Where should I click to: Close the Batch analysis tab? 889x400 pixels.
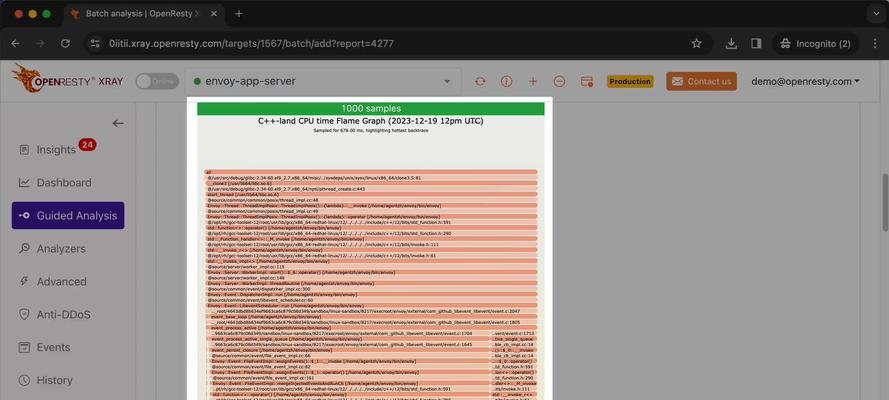(x=214, y=14)
